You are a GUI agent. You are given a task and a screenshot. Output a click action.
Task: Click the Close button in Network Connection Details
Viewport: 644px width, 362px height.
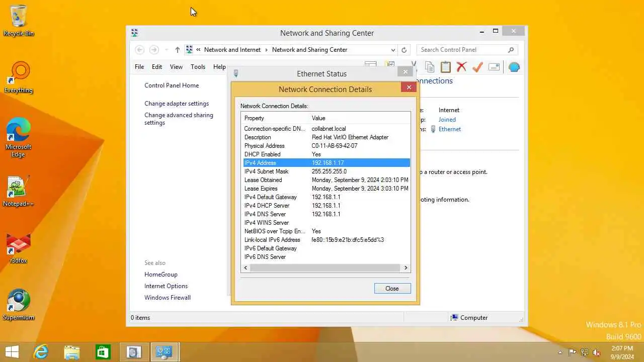(392, 289)
